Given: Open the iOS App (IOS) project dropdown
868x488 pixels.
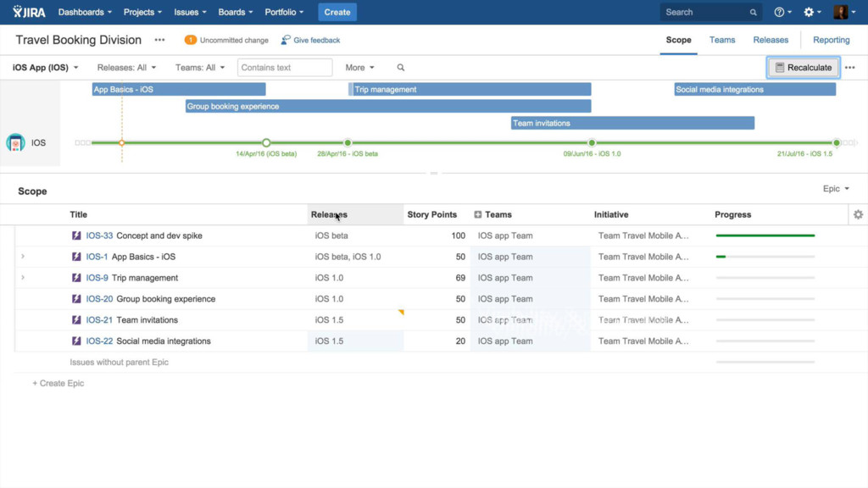Looking at the screenshot, I should pyautogui.click(x=46, y=68).
